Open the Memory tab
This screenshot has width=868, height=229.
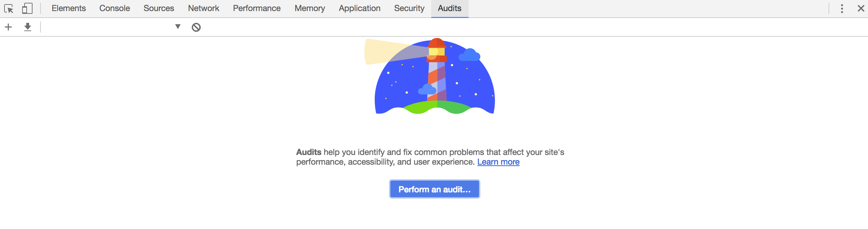click(x=310, y=8)
